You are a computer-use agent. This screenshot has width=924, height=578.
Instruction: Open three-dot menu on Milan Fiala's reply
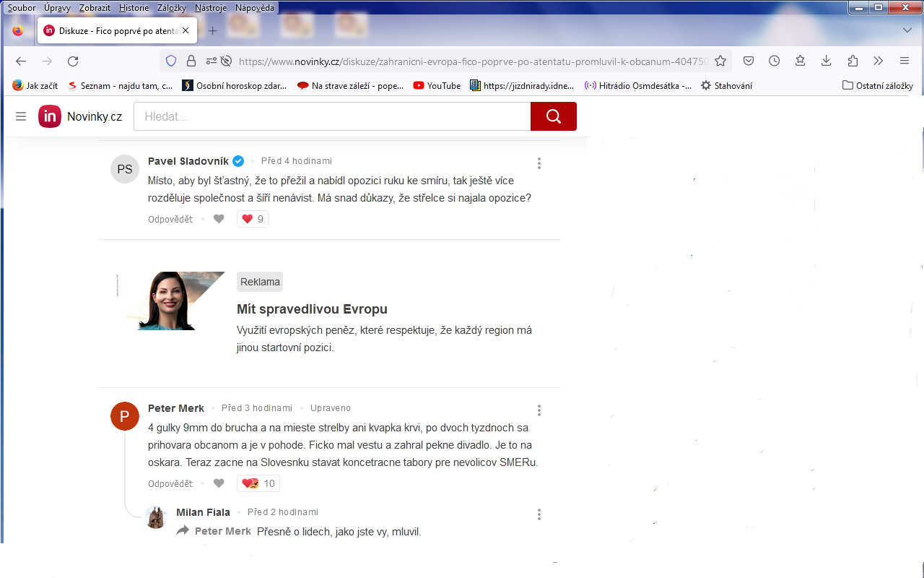tap(539, 514)
